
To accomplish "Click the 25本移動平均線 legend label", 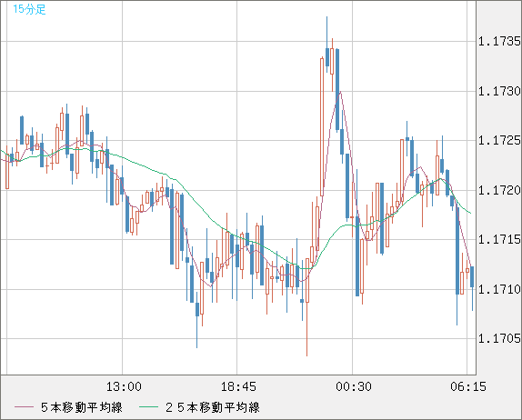I will tap(213, 407).
